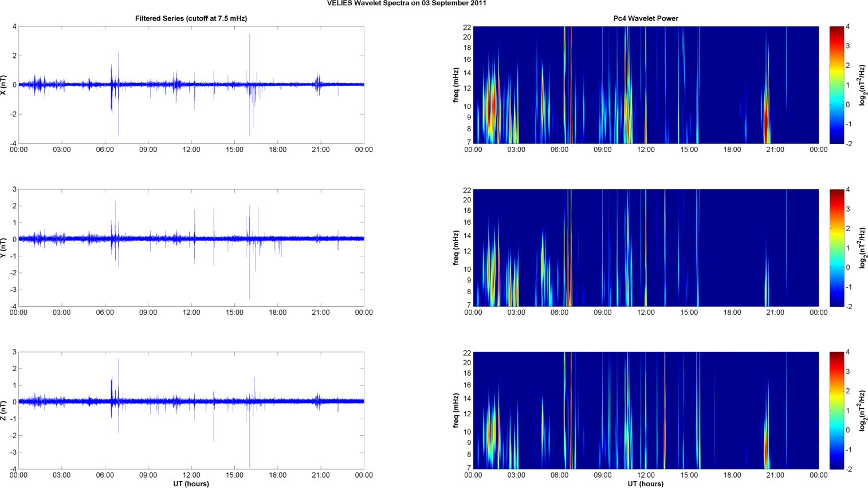
Task: Click UT (hours) label under bottom spectrogram
Action: [x=646, y=483]
